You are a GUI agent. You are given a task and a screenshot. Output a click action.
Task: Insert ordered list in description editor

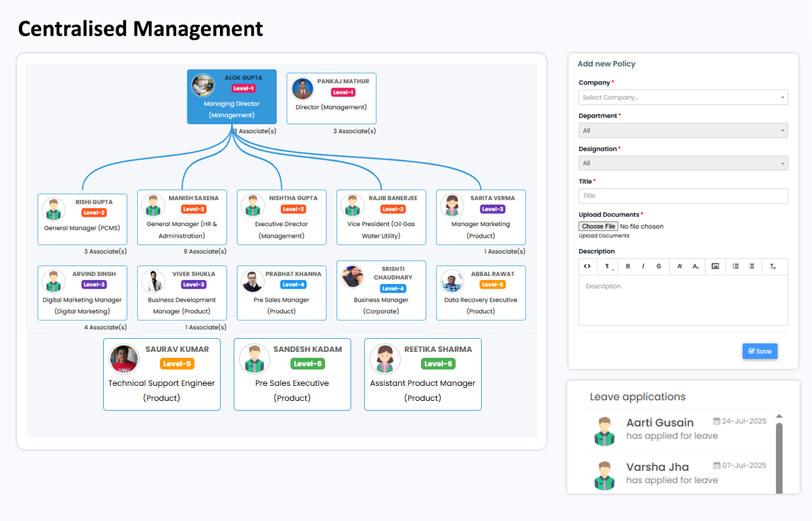pos(751,266)
